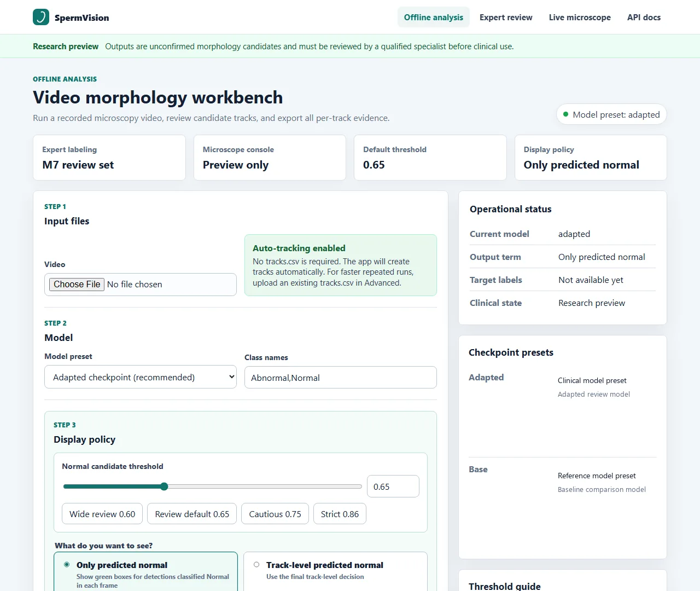This screenshot has height=591, width=700.
Task: Click the Clinical model preset text
Action: [592, 380]
